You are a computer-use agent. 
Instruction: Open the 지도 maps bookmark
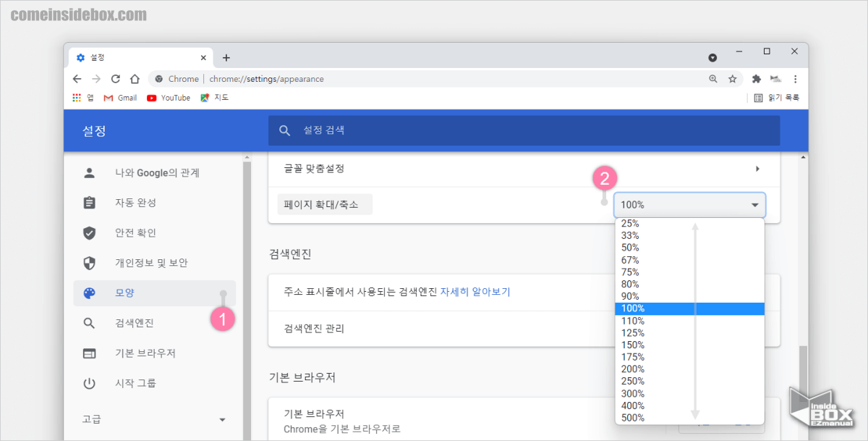(x=215, y=98)
